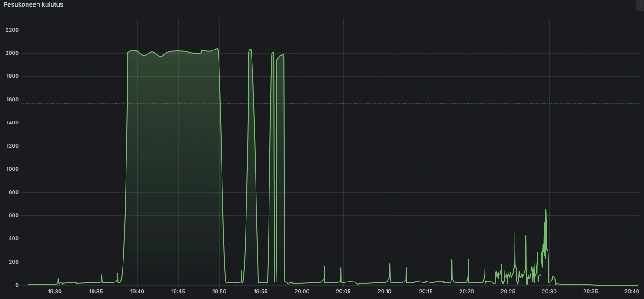Click the Pesukoneen kulutus panel title
This screenshot has width=644, height=299.
coord(33,4)
